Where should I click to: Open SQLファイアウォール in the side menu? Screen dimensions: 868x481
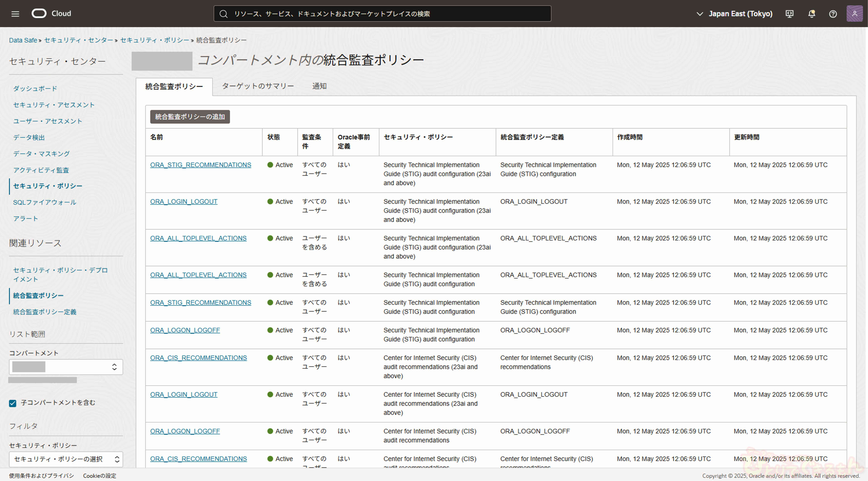pyautogui.click(x=45, y=202)
